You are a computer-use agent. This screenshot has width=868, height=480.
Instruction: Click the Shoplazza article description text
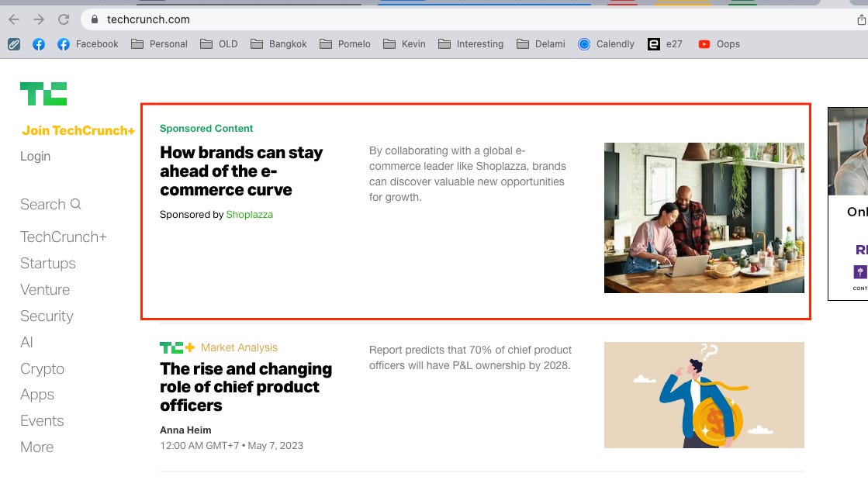coord(468,174)
